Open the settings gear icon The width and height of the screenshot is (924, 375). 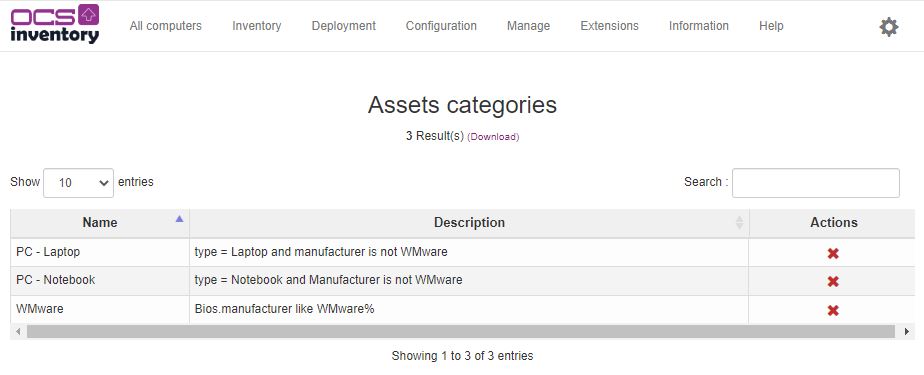889,27
